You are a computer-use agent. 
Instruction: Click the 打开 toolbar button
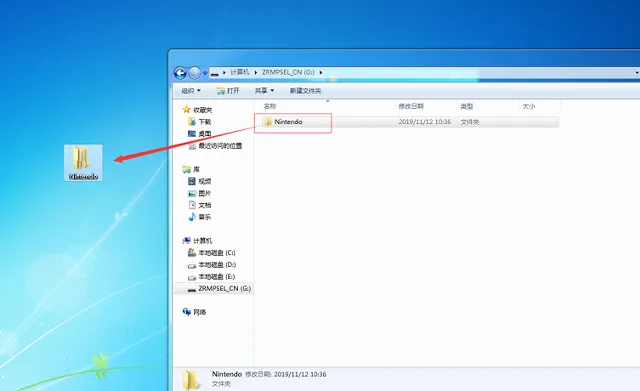[x=228, y=91]
